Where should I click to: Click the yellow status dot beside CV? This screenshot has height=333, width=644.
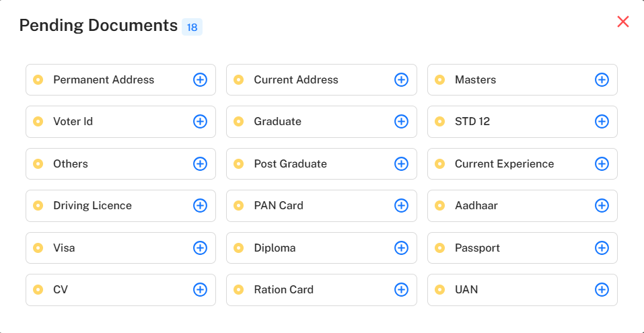click(x=38, y=290)
